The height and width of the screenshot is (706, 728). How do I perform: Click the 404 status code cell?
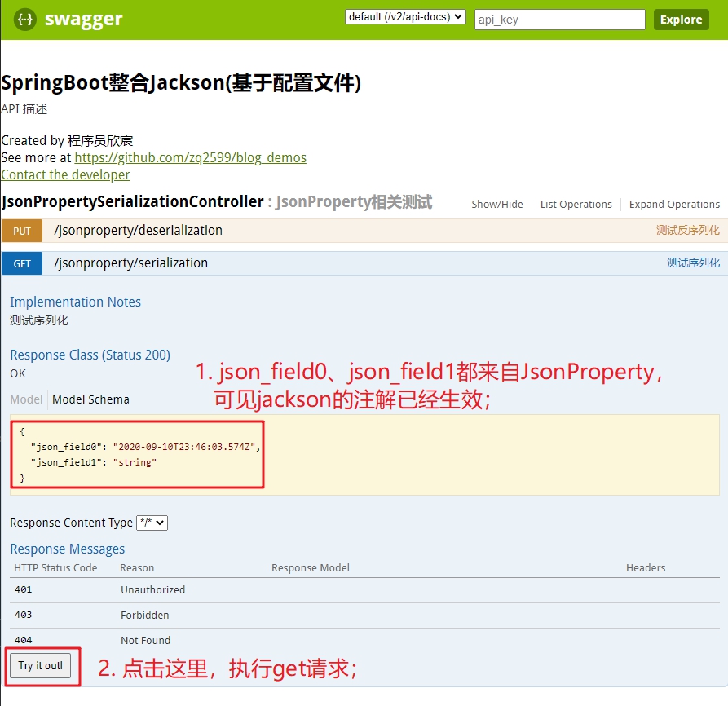23,640
